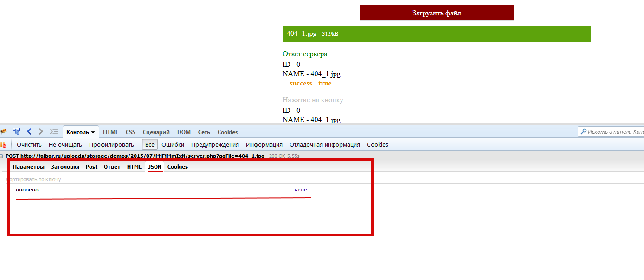This screenshot has width=644, height=280.
Task: Open the Post request sub-tab
Action: [91, 167]
